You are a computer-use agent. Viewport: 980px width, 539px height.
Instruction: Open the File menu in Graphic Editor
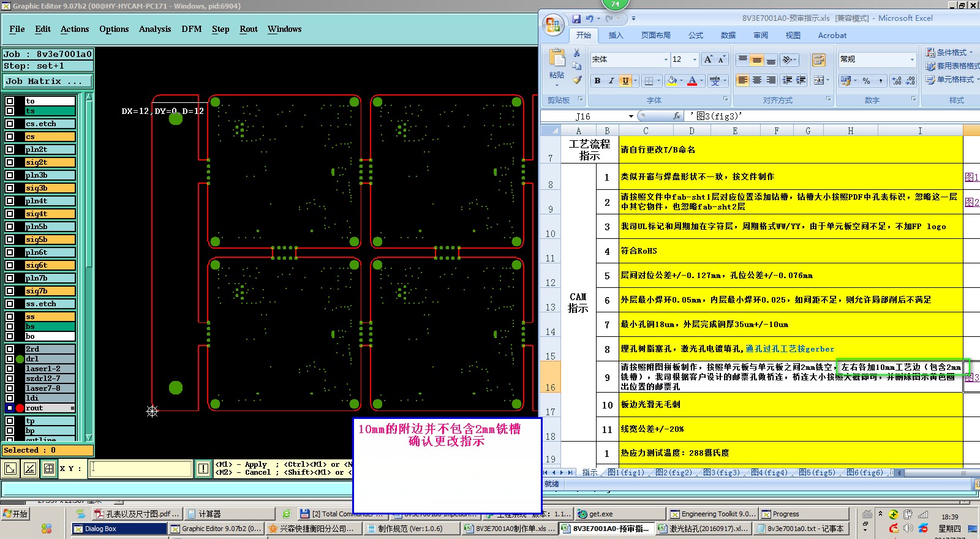click(17, 29)
